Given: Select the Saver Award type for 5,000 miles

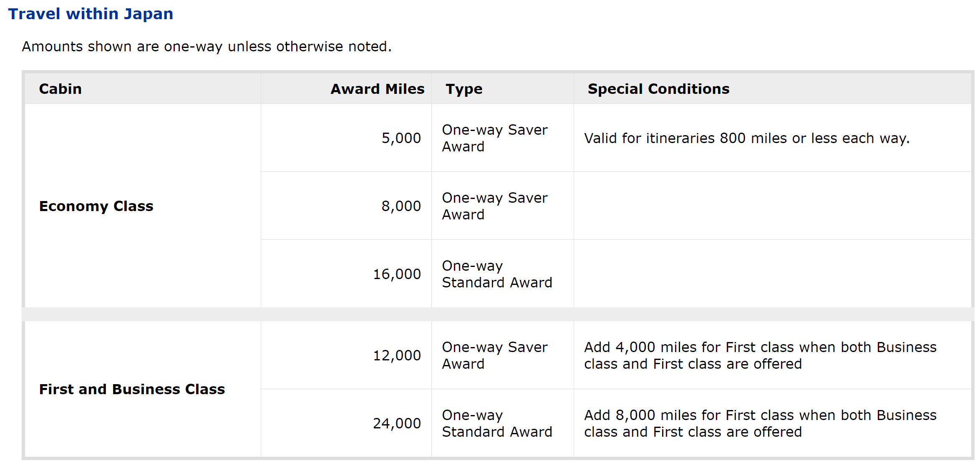Looking at the screenshot, I should (494, 138).
